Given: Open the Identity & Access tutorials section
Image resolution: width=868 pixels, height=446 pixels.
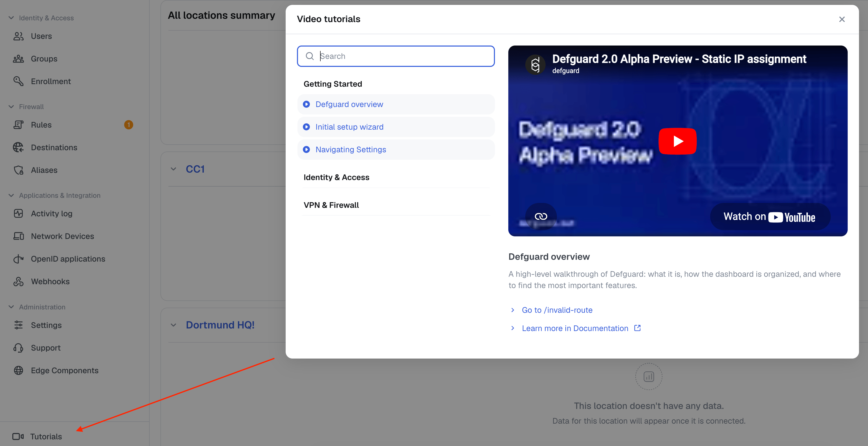Looking at the screenshot, I should [x=337, y=177].
